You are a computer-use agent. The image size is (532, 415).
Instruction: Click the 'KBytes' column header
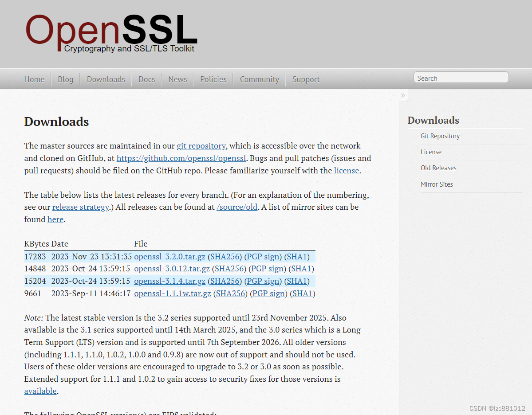(x=37, y=244)
